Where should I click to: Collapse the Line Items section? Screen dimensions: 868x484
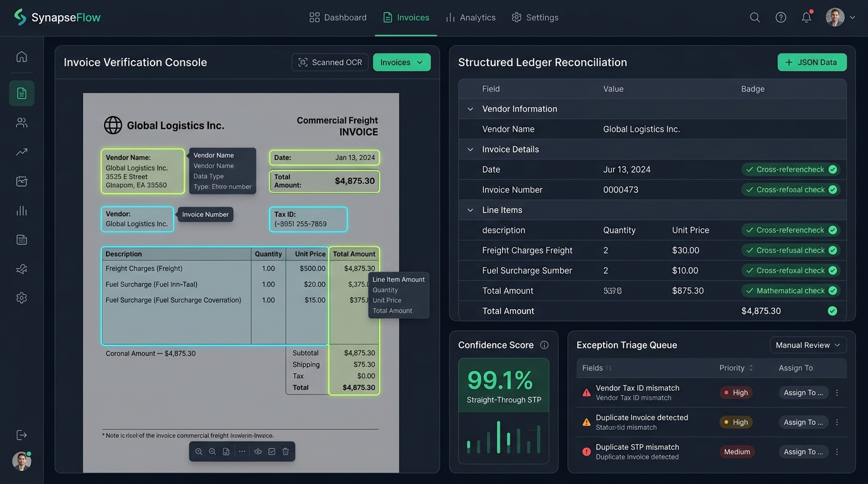pyautogui.click(x=470, y=210)
